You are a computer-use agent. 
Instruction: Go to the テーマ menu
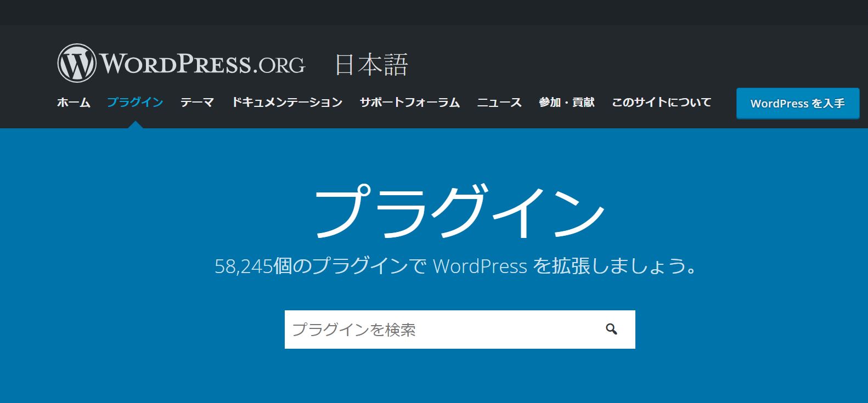pyautogui.click(x=197, y=103)
